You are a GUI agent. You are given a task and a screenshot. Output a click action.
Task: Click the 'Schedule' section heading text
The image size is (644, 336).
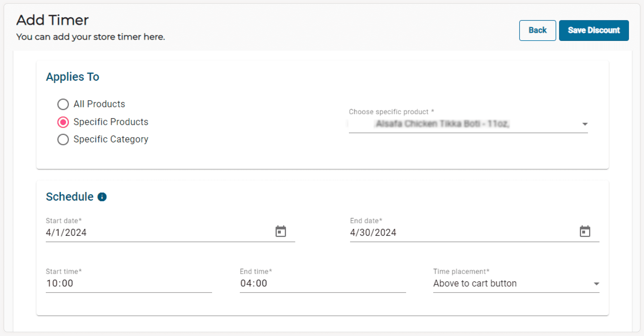pos(69,197)
